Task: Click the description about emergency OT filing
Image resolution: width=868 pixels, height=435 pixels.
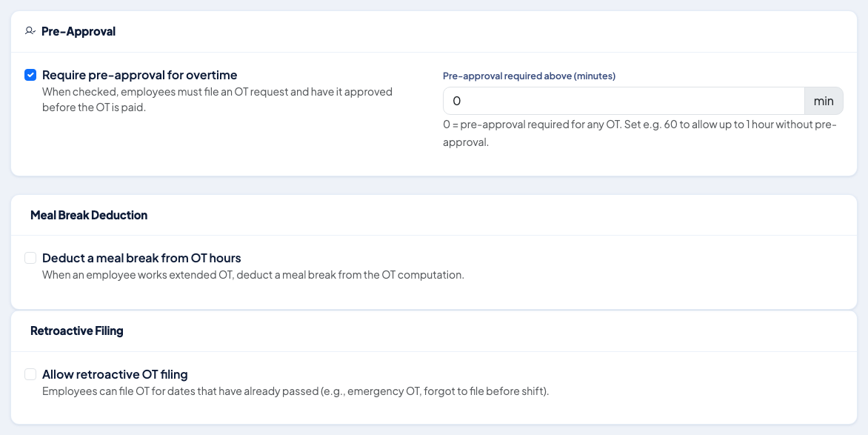Action: (296, 391)
